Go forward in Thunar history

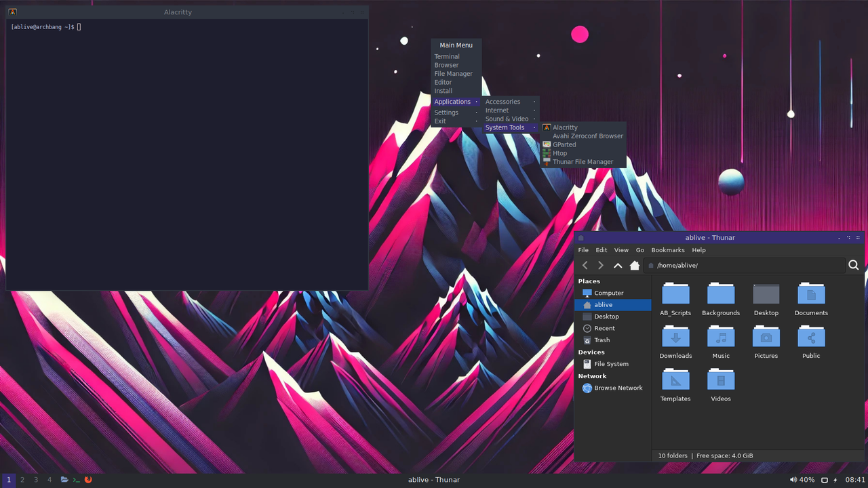601,266
